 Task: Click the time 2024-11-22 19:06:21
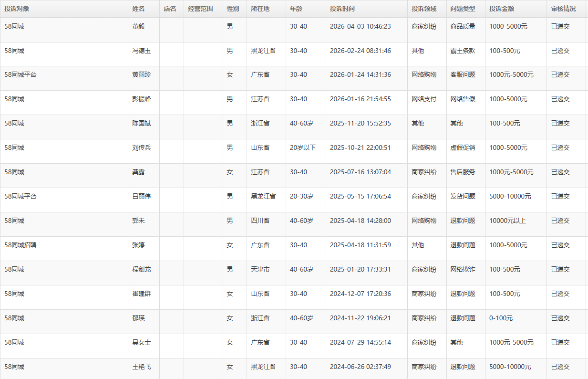pyautogui.click(x=360, y=318)
